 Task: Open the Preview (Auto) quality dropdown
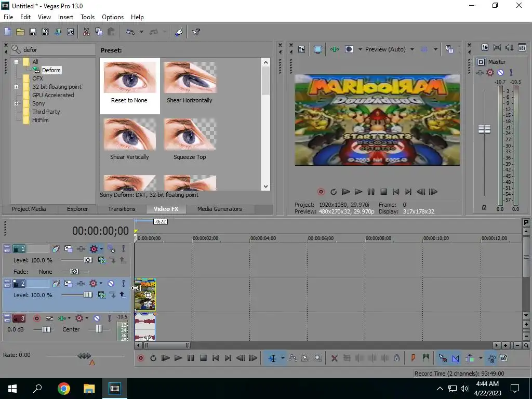coord(412,49)
